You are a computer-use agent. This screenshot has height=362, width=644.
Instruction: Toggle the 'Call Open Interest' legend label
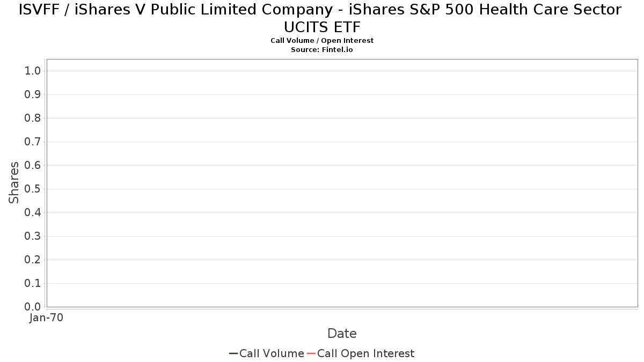[x=365, y=353]
